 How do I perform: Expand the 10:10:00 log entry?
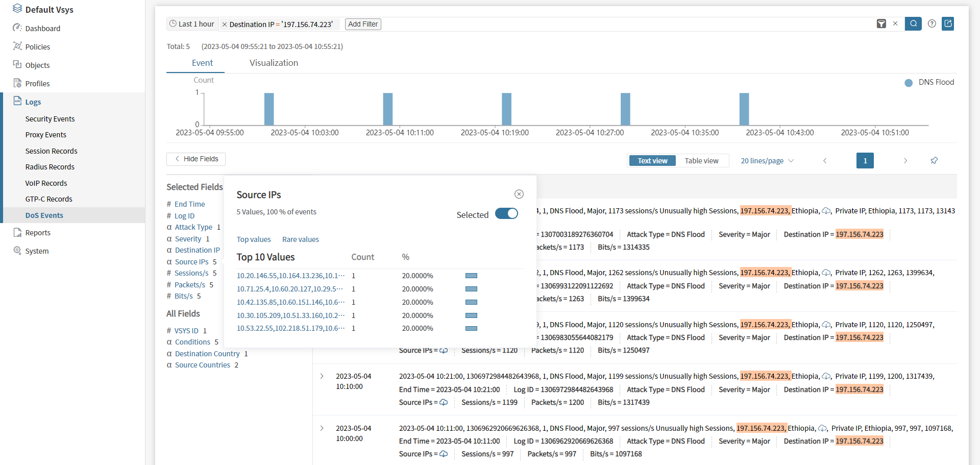tap(322, 376)
